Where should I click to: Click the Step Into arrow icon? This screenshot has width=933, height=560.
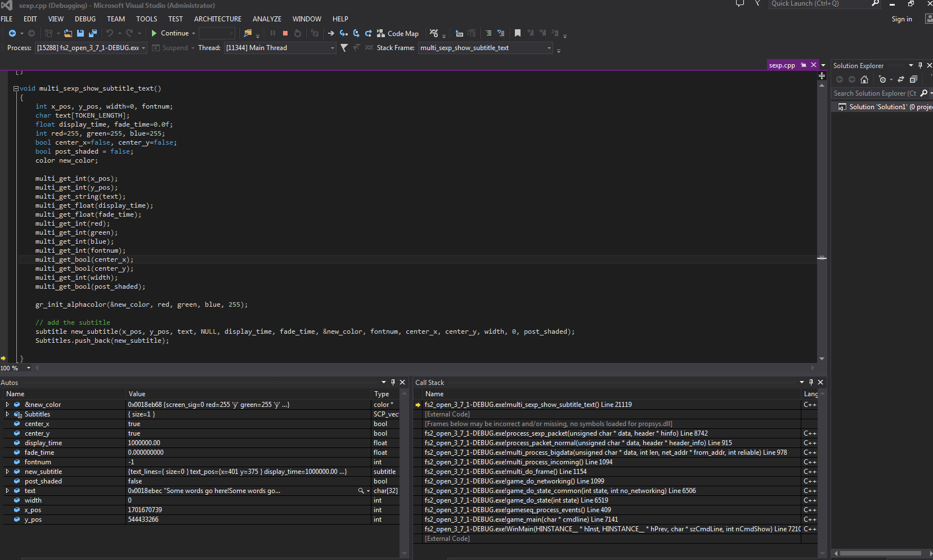343,33
